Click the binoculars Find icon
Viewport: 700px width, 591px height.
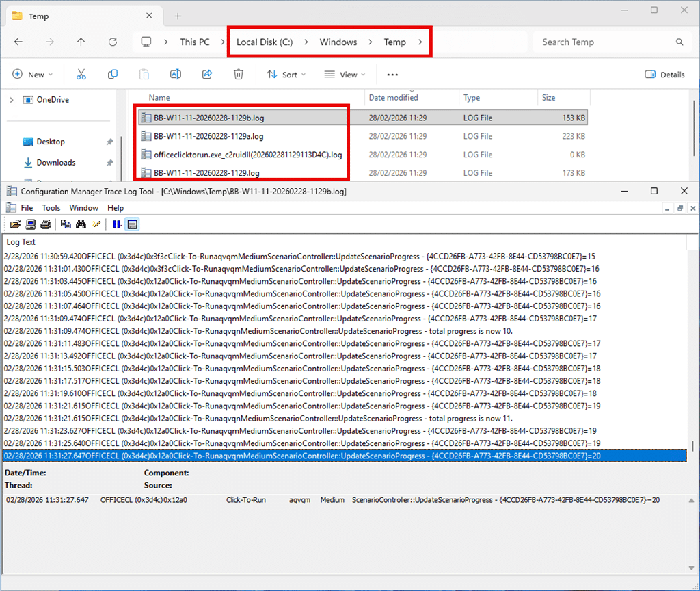tap(81, 224)
